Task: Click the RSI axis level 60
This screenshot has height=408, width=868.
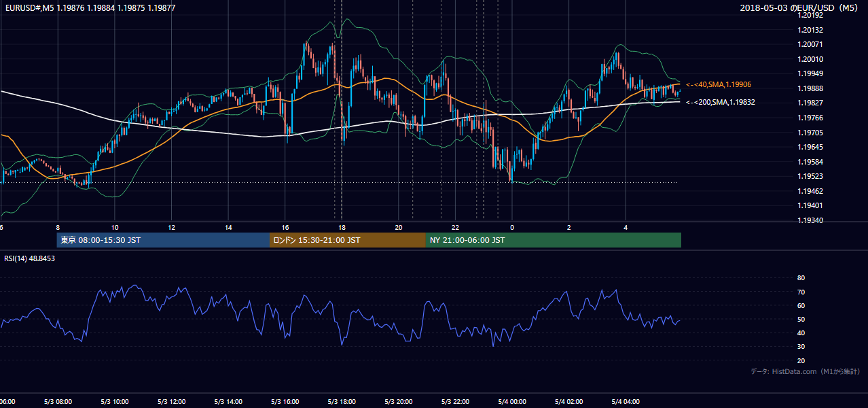Action: pyautogui.click(x=801, y=305)
